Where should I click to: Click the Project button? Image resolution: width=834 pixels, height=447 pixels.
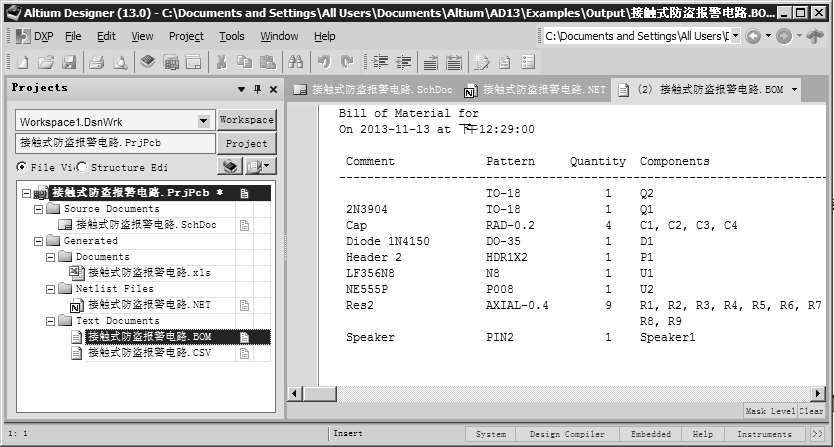(246, 143)
